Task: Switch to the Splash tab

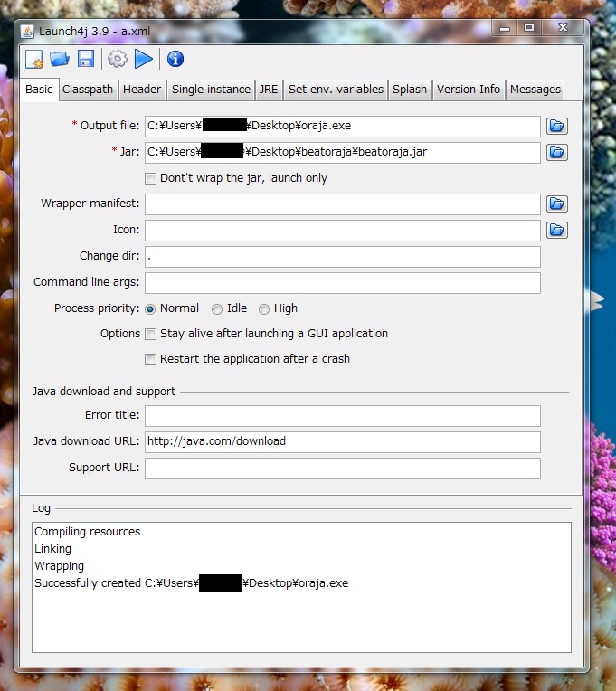Action: pyautogui.click(x=410, y=90)
